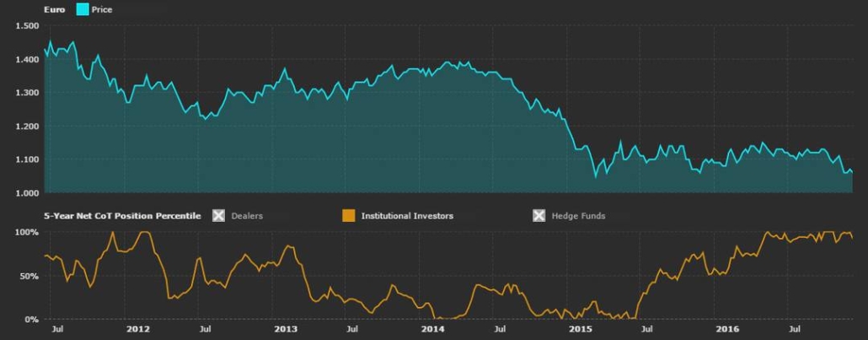Toggle the Dealers series checkbox
The height and width of the screenshot is (340, 868).
[219, 216]
